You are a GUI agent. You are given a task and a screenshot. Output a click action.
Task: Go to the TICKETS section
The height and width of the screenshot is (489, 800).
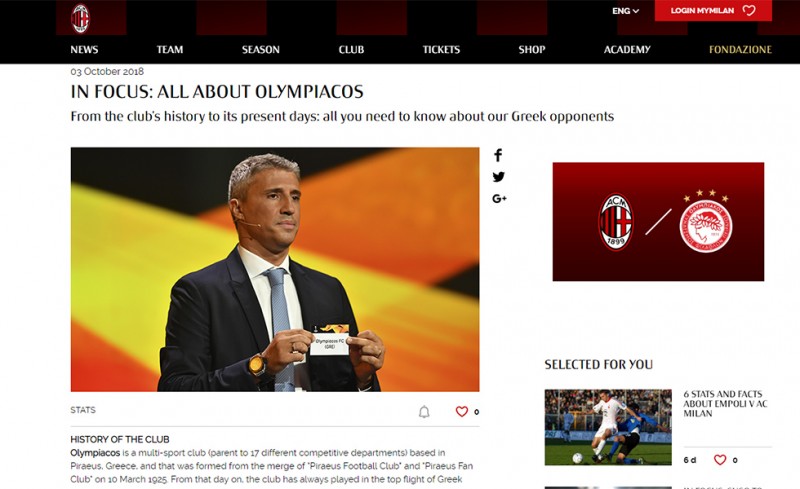[441, 50]
